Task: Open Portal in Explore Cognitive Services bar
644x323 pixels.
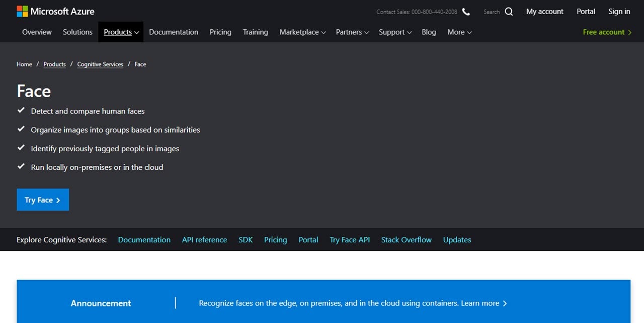Action: click(308, 239)
